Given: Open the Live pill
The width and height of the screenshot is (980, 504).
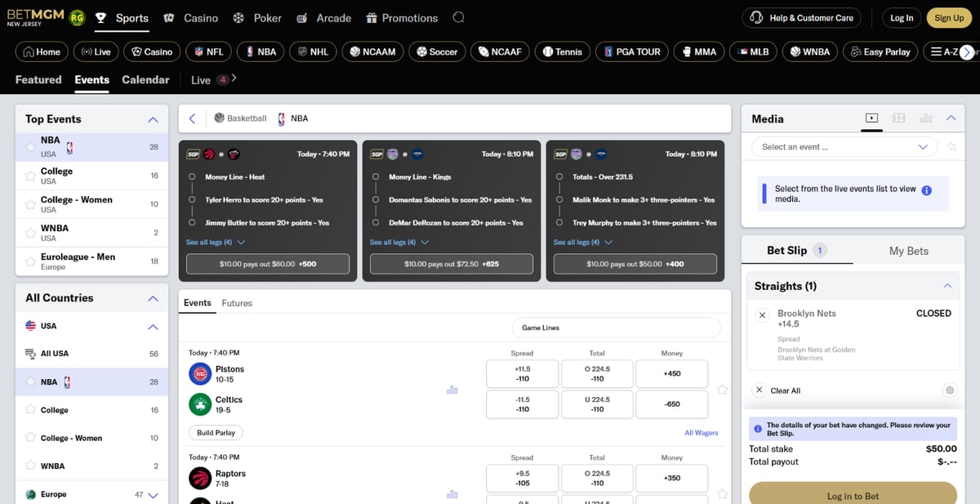Looking at the screenshot, I should pos(95,51).
